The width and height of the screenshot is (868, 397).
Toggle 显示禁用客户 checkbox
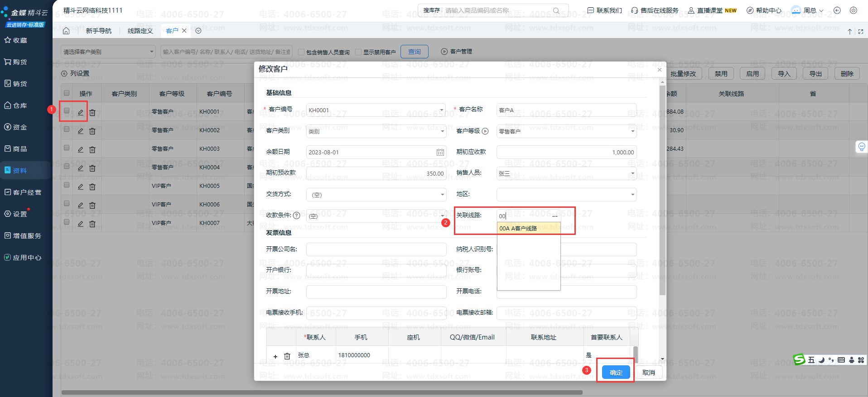(358, 52)
